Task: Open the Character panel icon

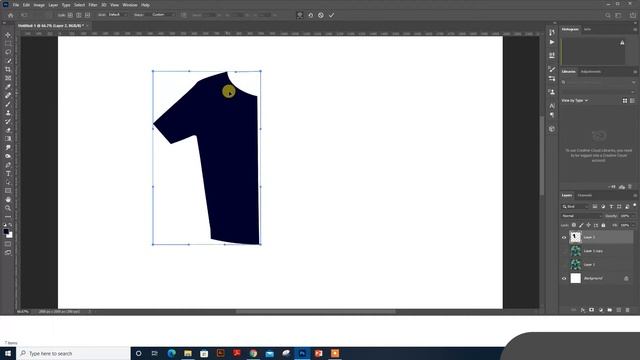Action: tap(552, 106)
